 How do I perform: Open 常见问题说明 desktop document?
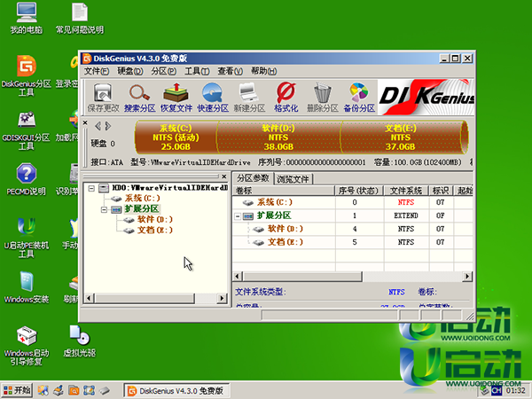tap(80, 19)
